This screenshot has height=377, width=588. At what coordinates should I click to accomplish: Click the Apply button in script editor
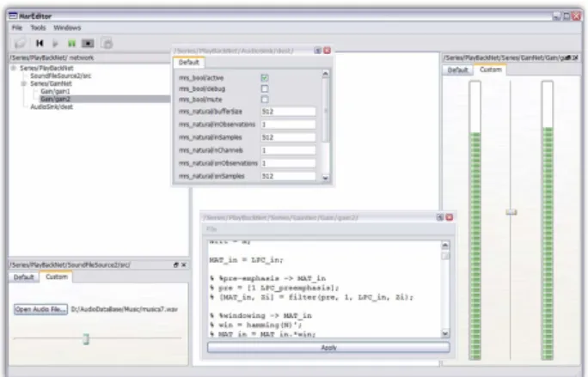(x=328, y=348)
